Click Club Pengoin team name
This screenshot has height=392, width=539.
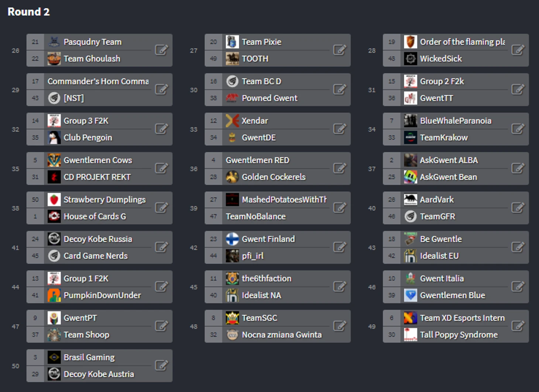[x=88, y=138]
